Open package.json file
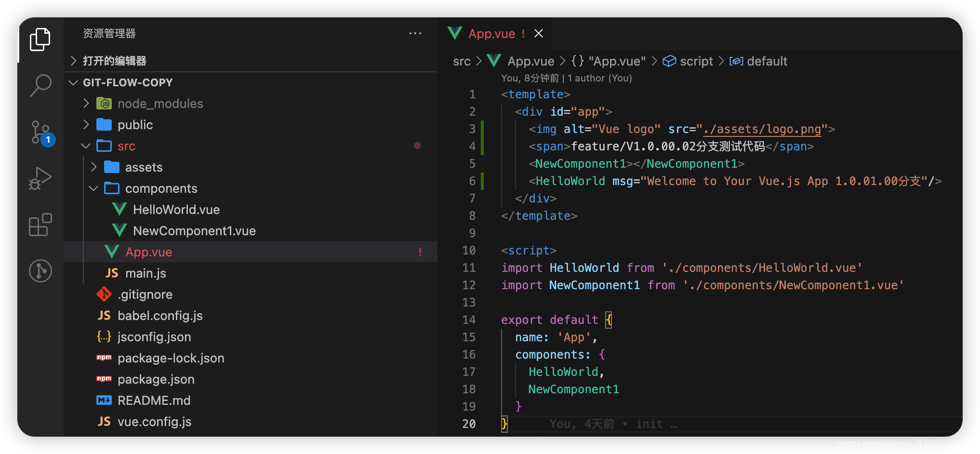The height and width of the screenshot is (454, 980). click(x=156, y=379)
